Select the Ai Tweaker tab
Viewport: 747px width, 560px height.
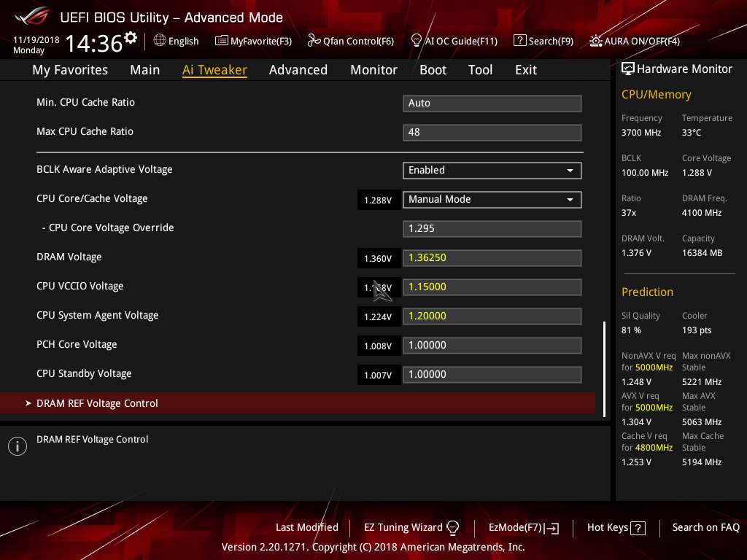click(214, 70)
